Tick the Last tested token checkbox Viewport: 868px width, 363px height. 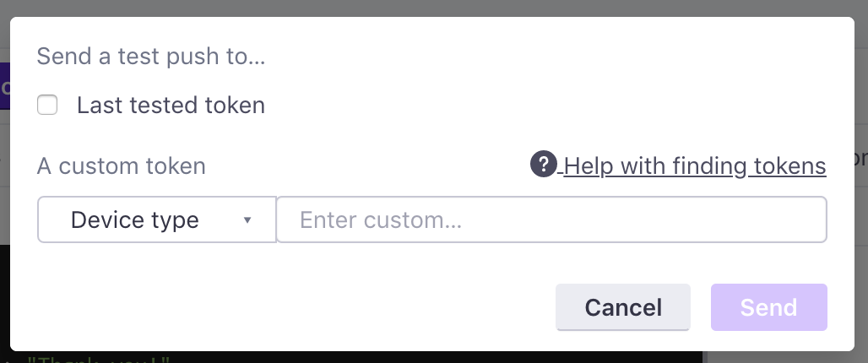coord(47,105)
